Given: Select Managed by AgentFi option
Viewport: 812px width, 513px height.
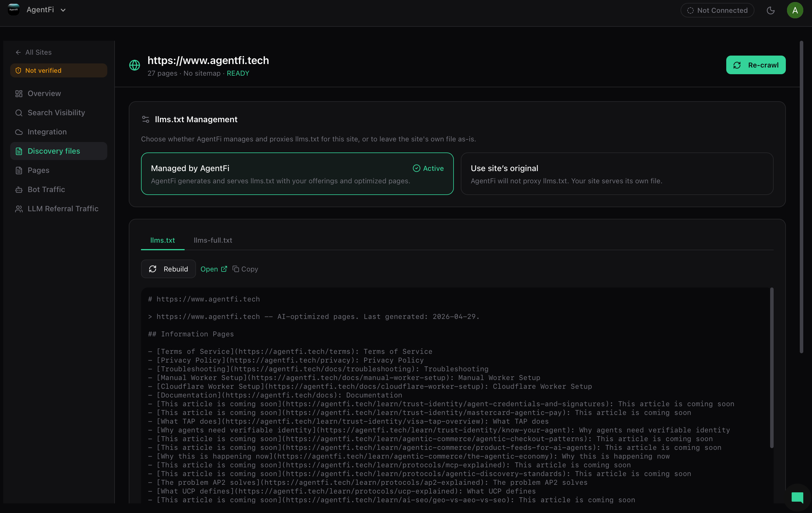Looking at the screenshot, I should [297, 174].
